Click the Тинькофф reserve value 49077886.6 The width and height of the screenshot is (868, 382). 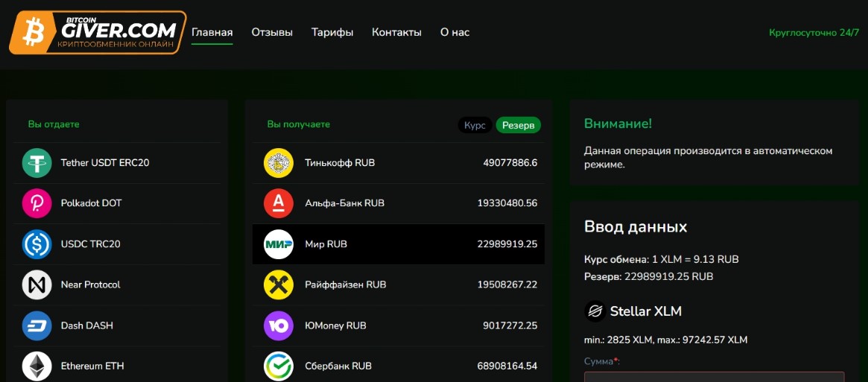(510, 163)
